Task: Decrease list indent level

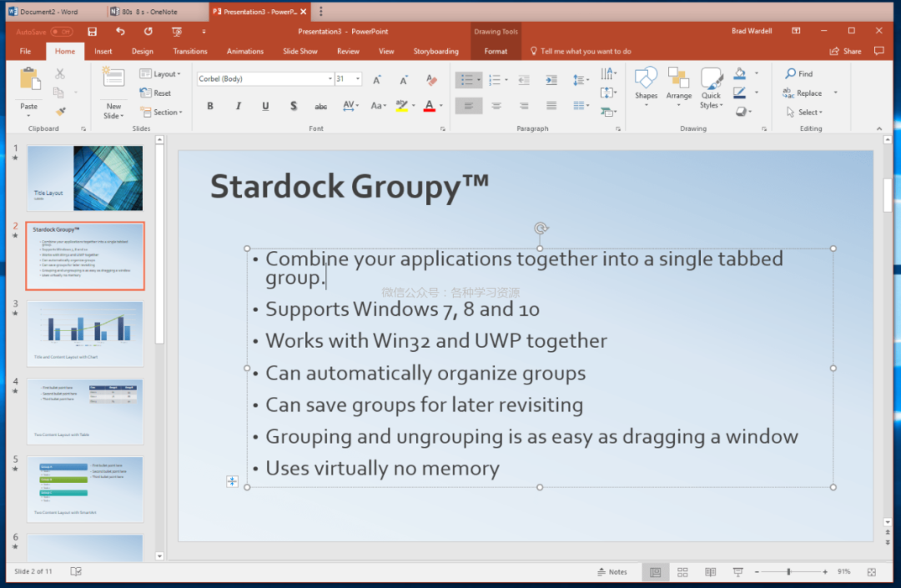Action: tap(523, 80)
